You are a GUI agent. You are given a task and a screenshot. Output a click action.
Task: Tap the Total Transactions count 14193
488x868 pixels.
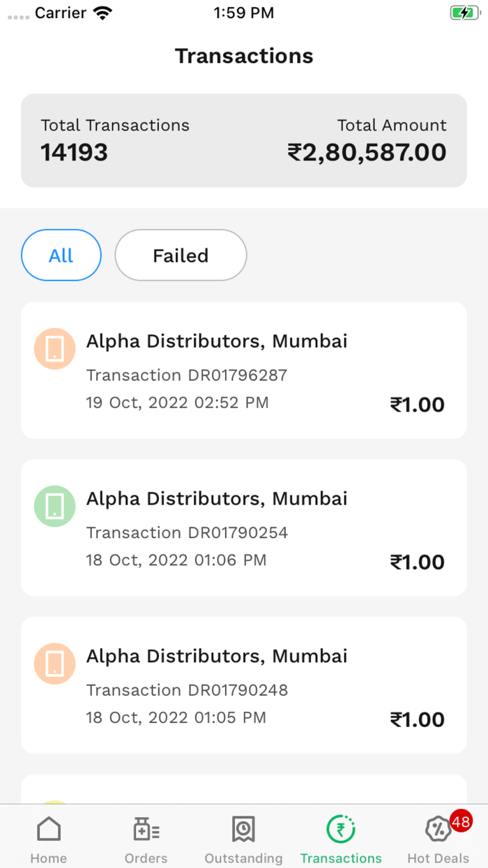click(x=74, y=152)
